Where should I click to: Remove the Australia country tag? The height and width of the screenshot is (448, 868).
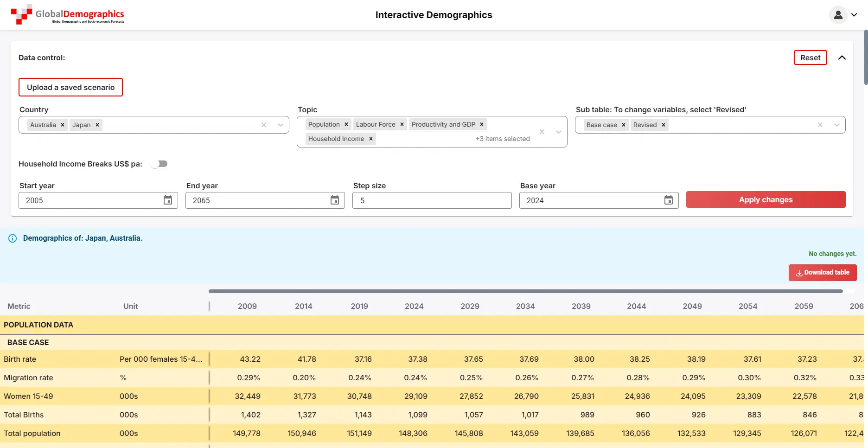click(x=63, y=125)
